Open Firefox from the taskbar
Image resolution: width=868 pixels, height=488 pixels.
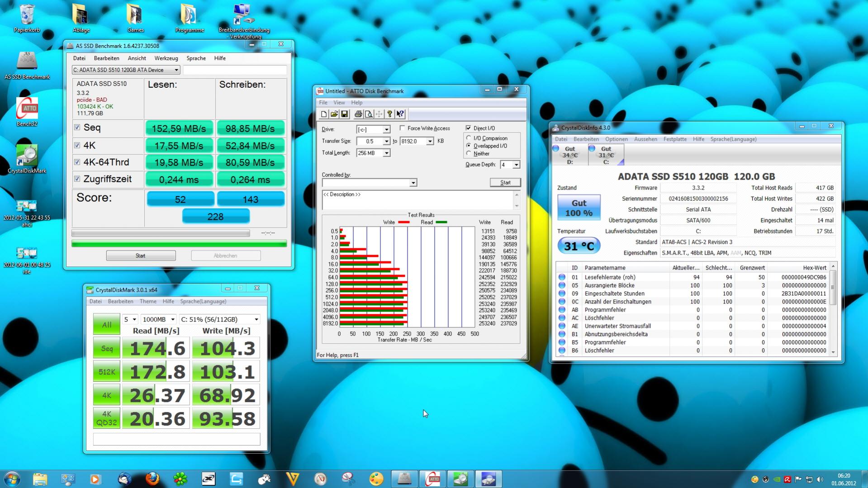pos(152,479)
